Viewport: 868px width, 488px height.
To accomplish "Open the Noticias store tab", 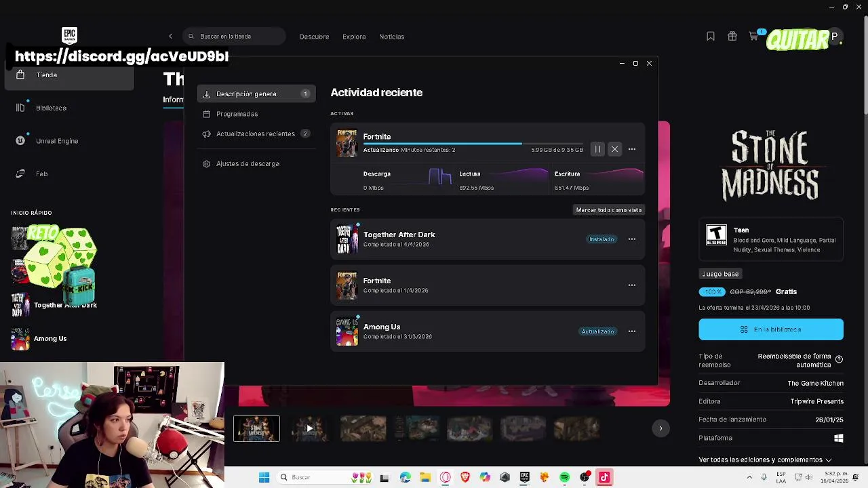I will (x=391, y=37).
